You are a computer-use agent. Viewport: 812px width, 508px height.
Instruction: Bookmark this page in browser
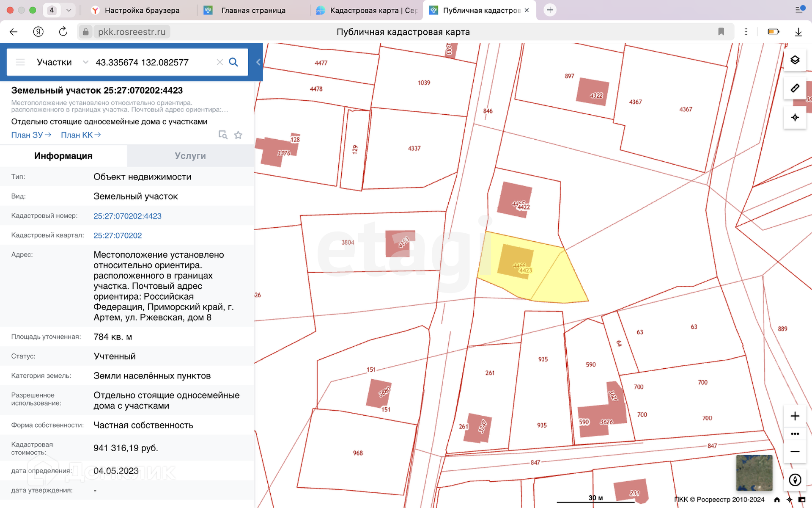(721, 32)
